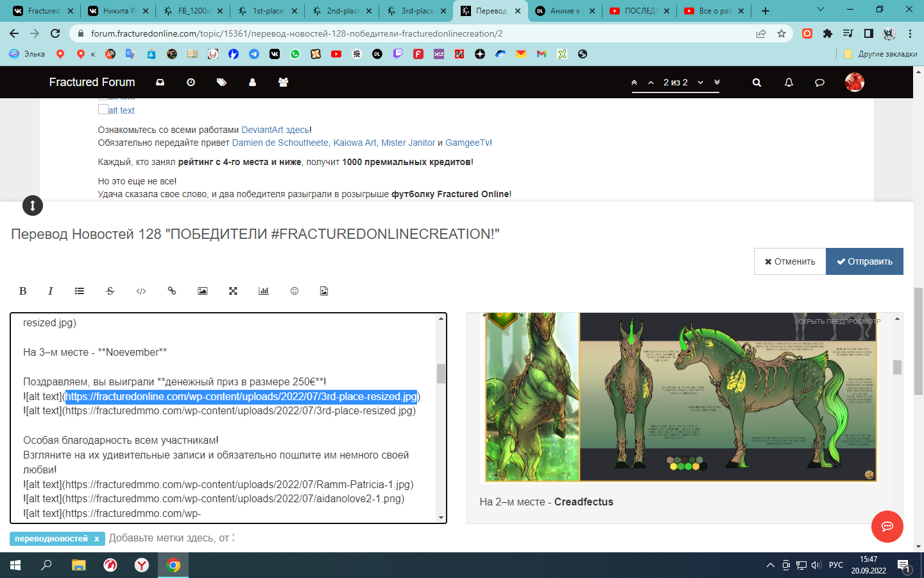The height and width of the screenshot is (578, 924).
Task: Add a poll with the chart icon
Action: coord(264,291)
